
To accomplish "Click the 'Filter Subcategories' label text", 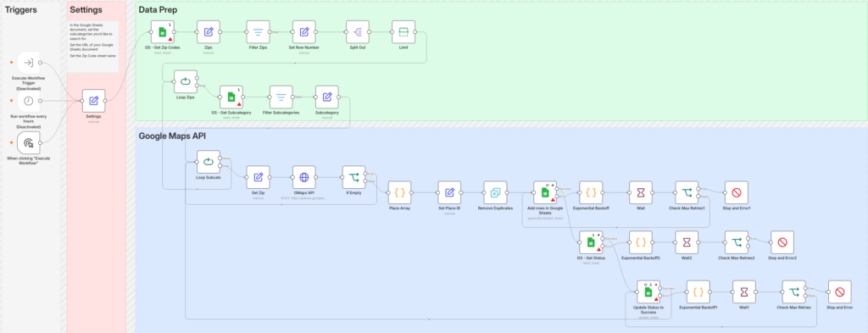I will pyautogui.click(x=281, y=113).
